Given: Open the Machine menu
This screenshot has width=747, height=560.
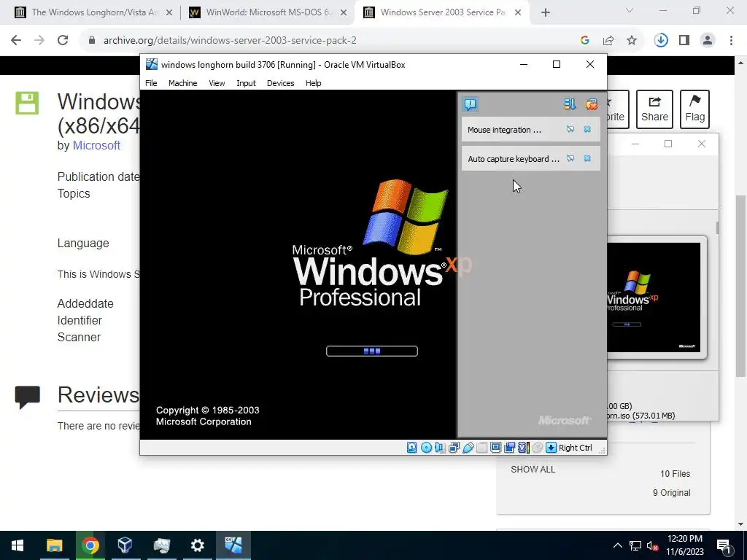Looking at the screenshot, I should tap(183, 83).
